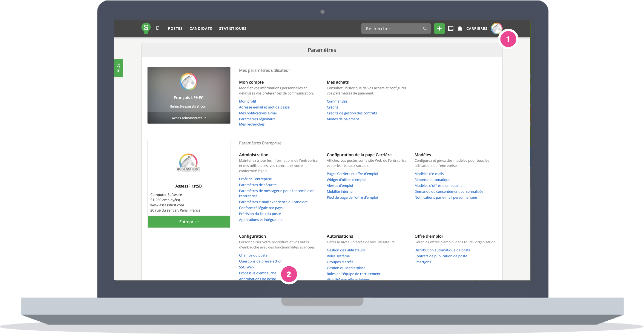The image size is (644, 334).
Task: Click the AssessFirst company logo
Action: tap(189, 163)
